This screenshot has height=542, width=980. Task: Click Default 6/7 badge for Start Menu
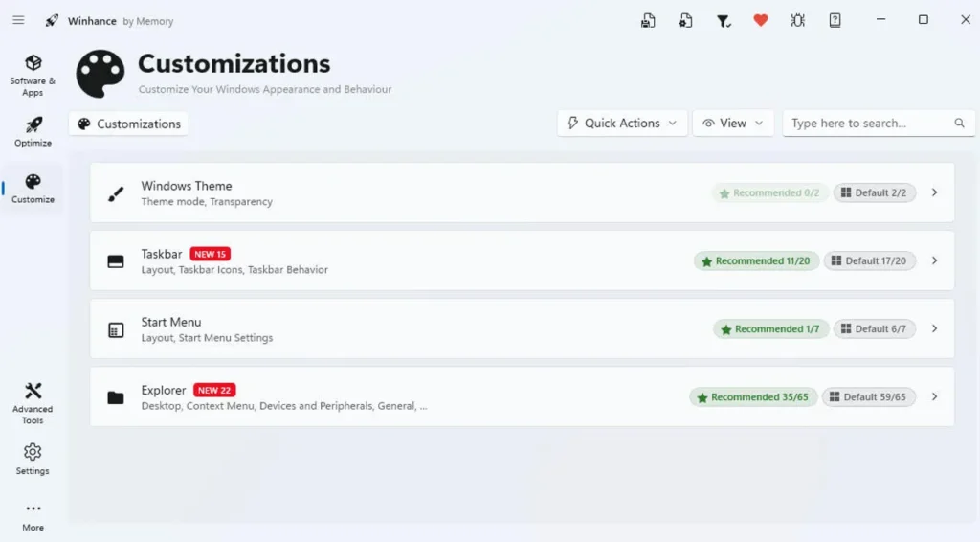point(875,329)
